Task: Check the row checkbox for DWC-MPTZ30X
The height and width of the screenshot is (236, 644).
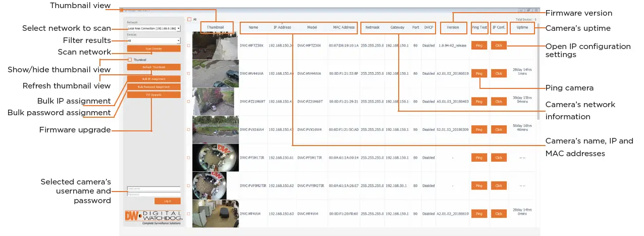Action: point(189,45)
